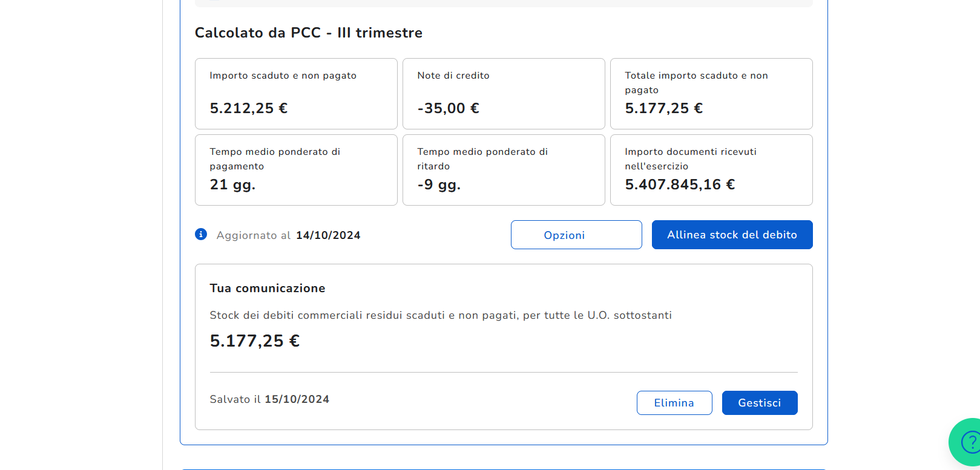Click the 5.407.845,16 € documents amount
The height and width of the screenshot is (470, 980).
tap(680, 184)
